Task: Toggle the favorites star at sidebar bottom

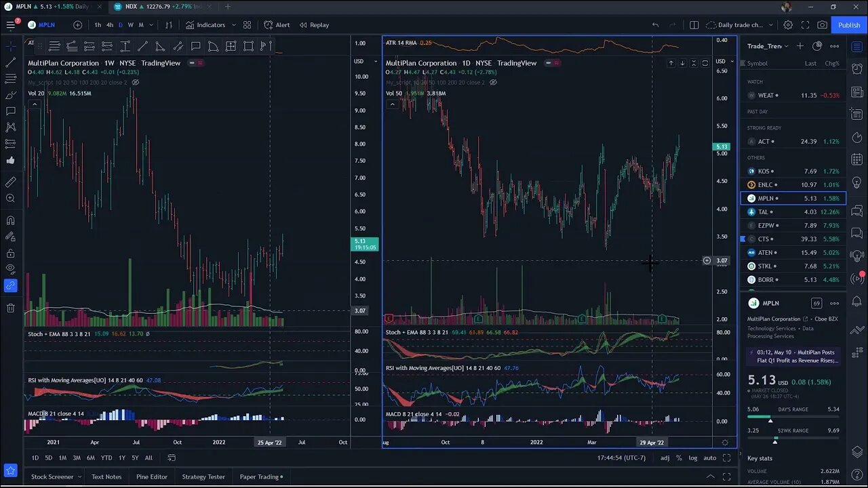Action: click(10, 470)
